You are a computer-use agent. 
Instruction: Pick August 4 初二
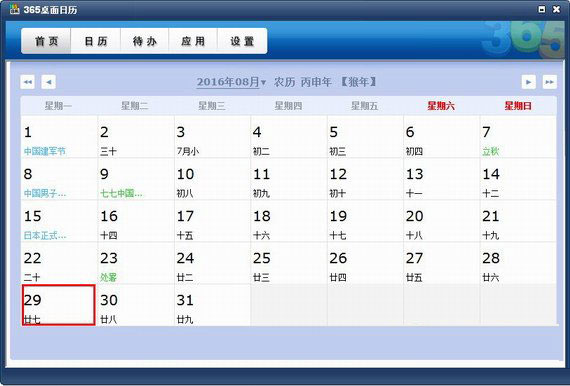click(x=289, y=137)
